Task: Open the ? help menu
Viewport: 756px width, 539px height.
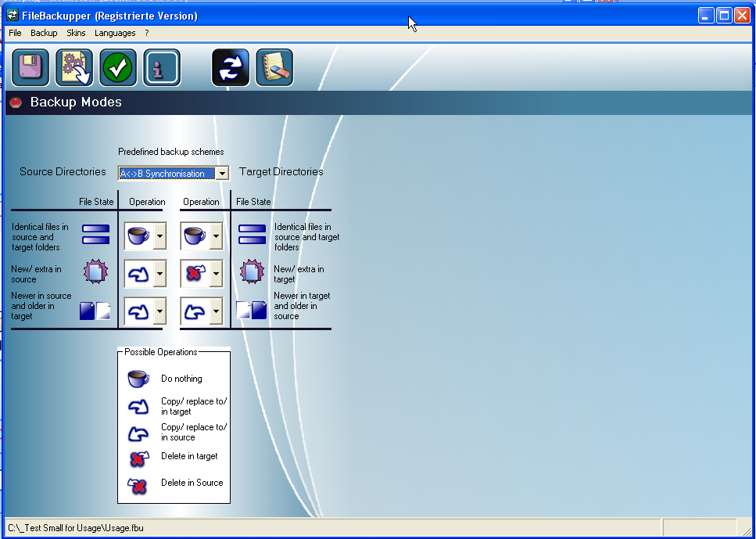Action: point(146,33)
